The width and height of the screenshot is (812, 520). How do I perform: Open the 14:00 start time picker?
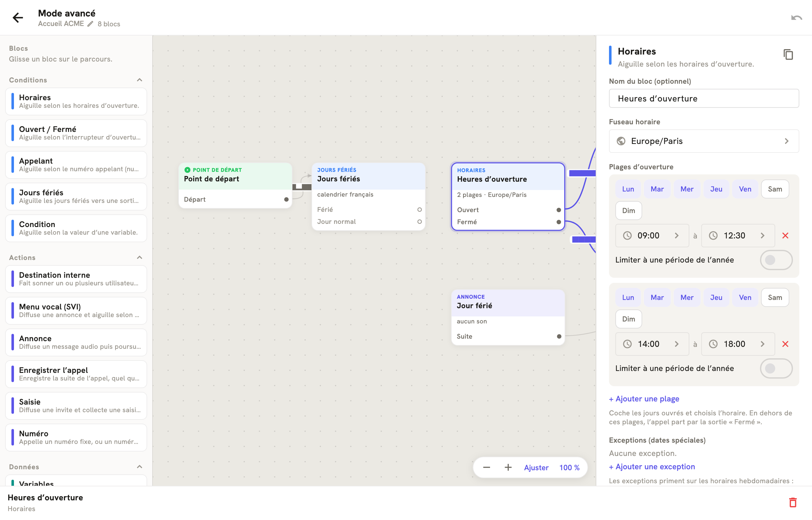point(652,344)
